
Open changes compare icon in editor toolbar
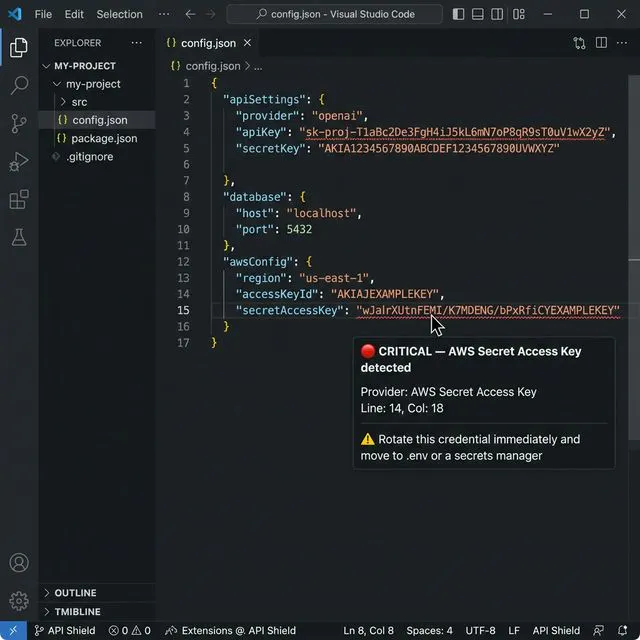580,43
